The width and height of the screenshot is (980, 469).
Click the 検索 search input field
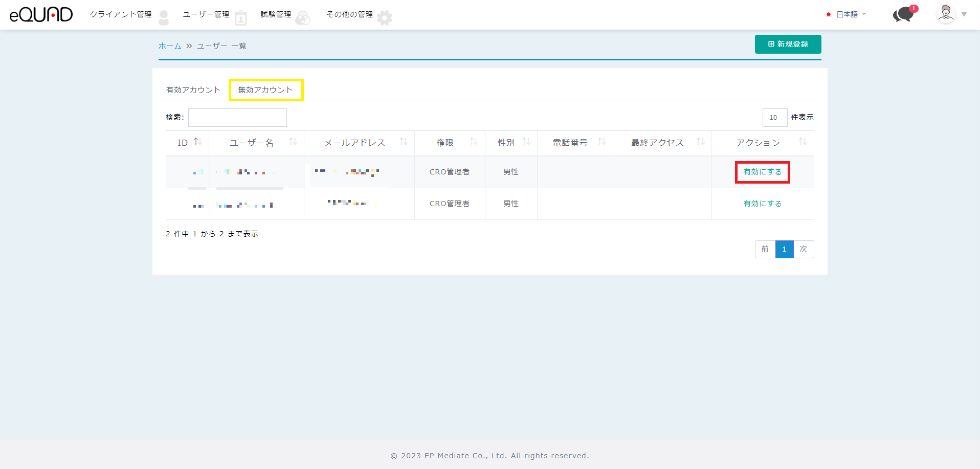pos(237,118)
